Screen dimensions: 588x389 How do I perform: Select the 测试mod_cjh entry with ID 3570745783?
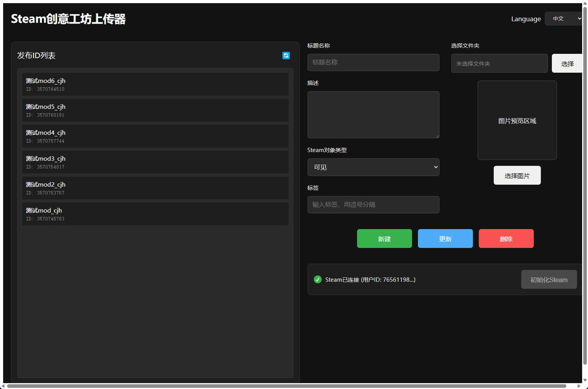(155, 214)
